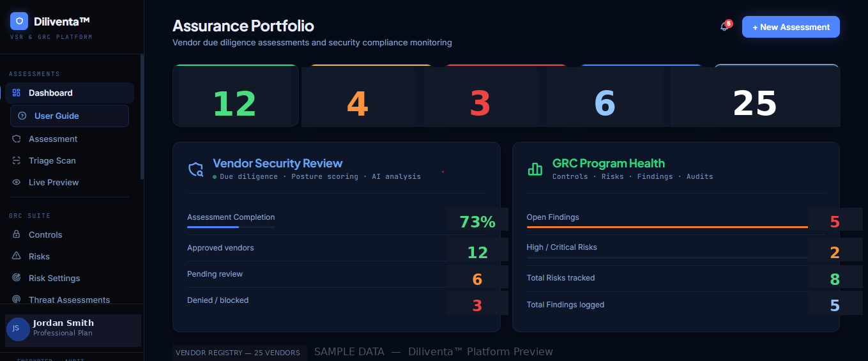Click the Diliventa shield logo icon
Image resolution: width=868 pixels, height=361 pixels.
point(19,21)
